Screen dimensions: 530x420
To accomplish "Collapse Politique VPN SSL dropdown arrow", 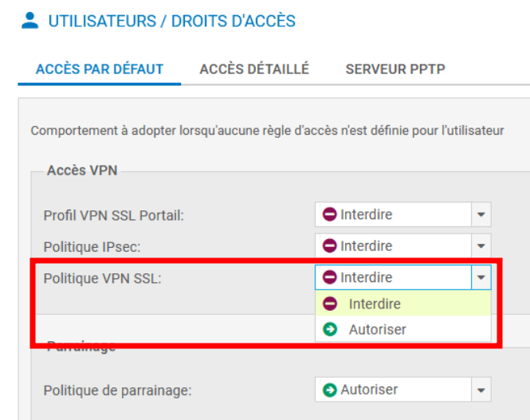I will pos(481,277).
